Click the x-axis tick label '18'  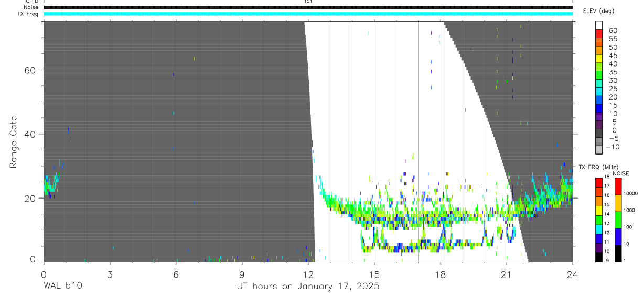(x=441, y=274)
